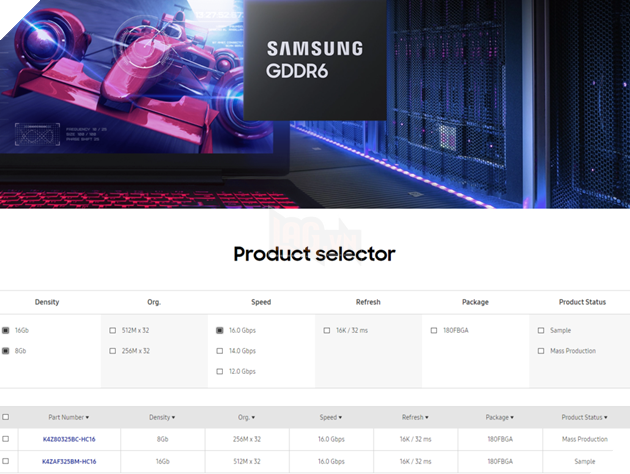Viewport: 630px width, 474px height.
Task: Uncheck the 16Gb density filter
Action: (x=6, y=330)
